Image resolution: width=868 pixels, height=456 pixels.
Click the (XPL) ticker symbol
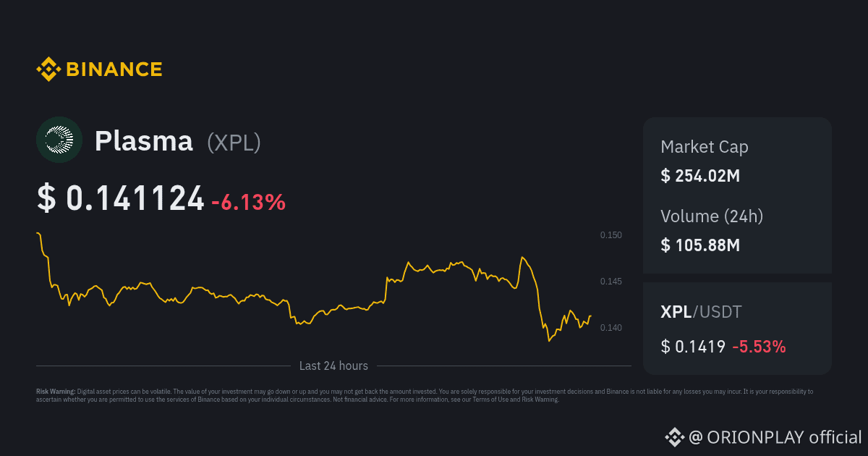234,143
